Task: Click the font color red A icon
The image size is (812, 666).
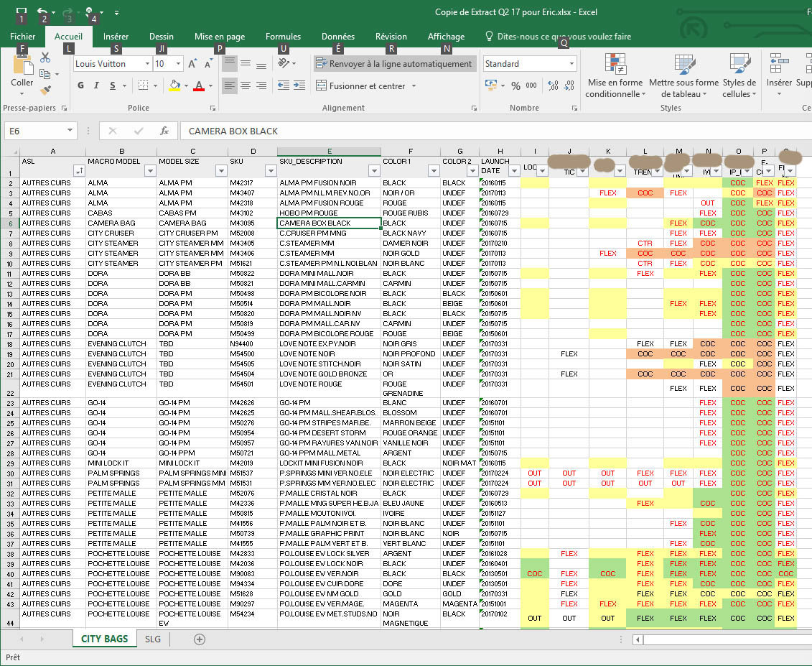Action: [x=199, y=85]
